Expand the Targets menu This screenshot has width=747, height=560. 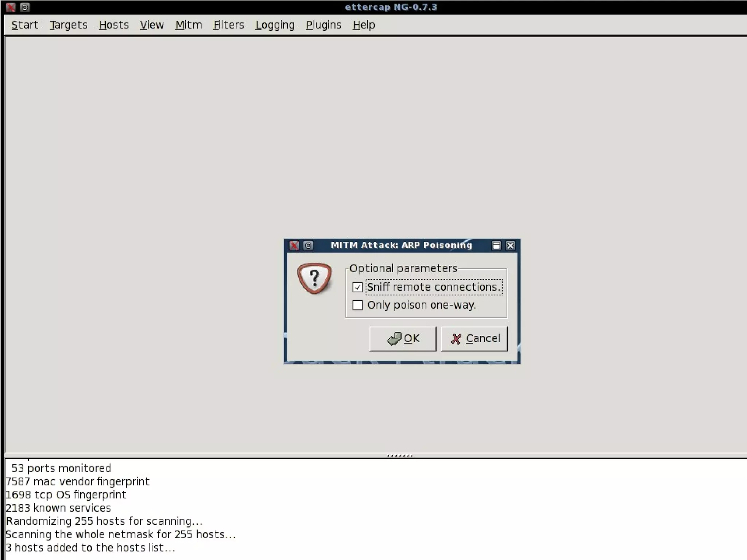click(x=69, y=25)
